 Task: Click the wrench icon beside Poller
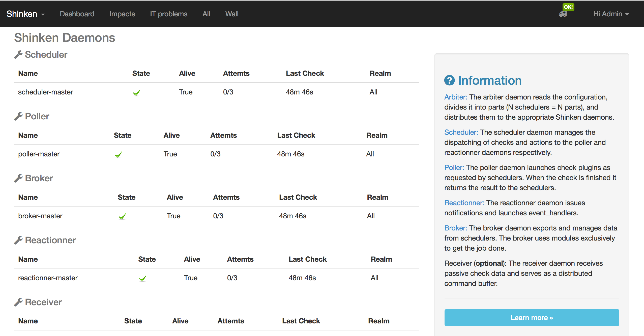(x=18, y=116)
